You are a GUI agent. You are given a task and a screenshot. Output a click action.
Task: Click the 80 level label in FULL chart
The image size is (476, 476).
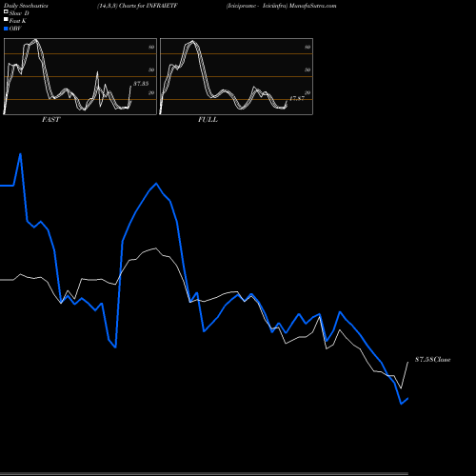pos(307,47)
